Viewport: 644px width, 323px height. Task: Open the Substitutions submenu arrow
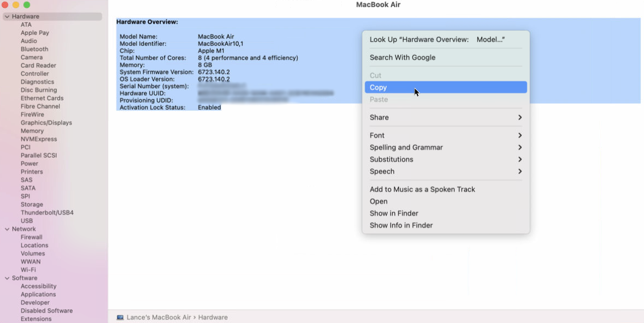[520, 159]
